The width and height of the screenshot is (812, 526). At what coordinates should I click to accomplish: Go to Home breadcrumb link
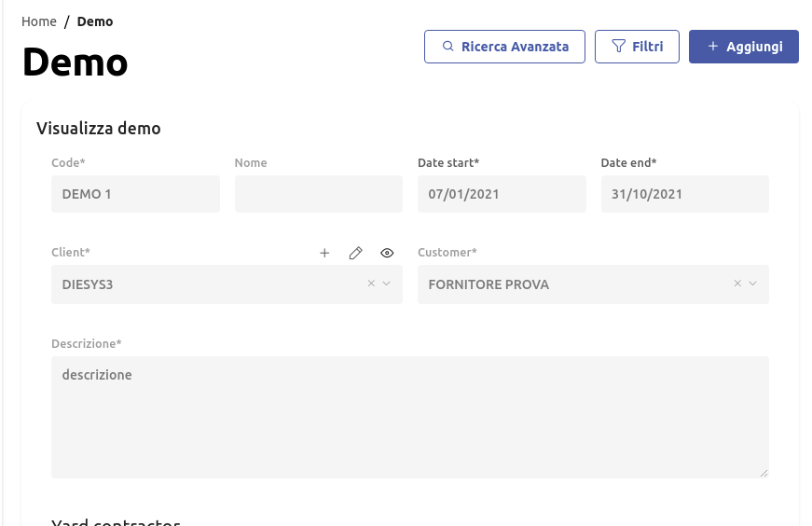coord(39,21)
